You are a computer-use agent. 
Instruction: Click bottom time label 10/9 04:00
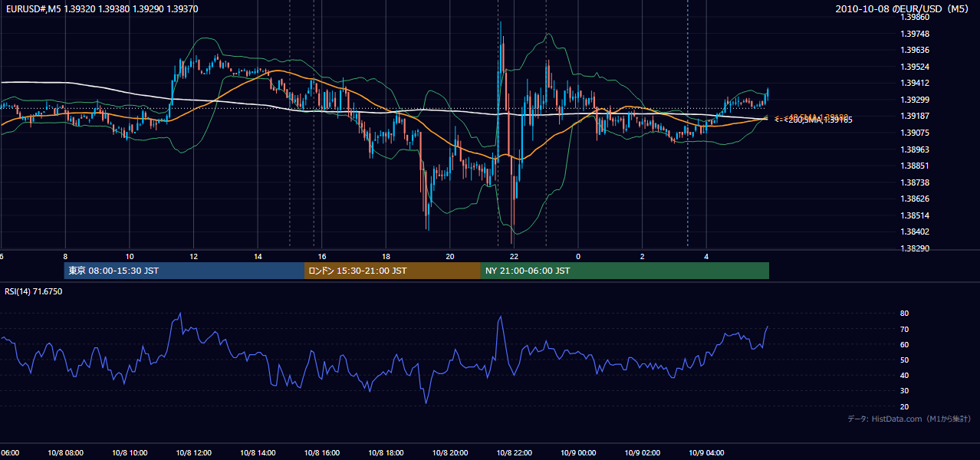(707, 453)
